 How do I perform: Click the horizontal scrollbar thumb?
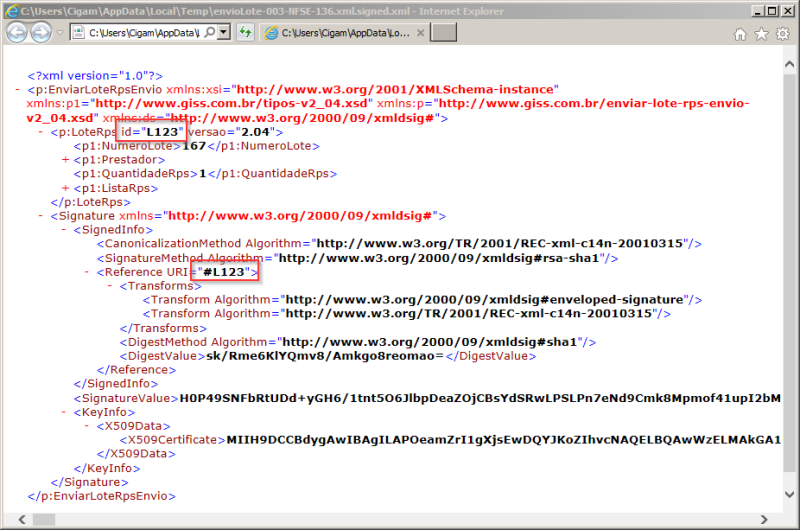click(x=44, y=519)
